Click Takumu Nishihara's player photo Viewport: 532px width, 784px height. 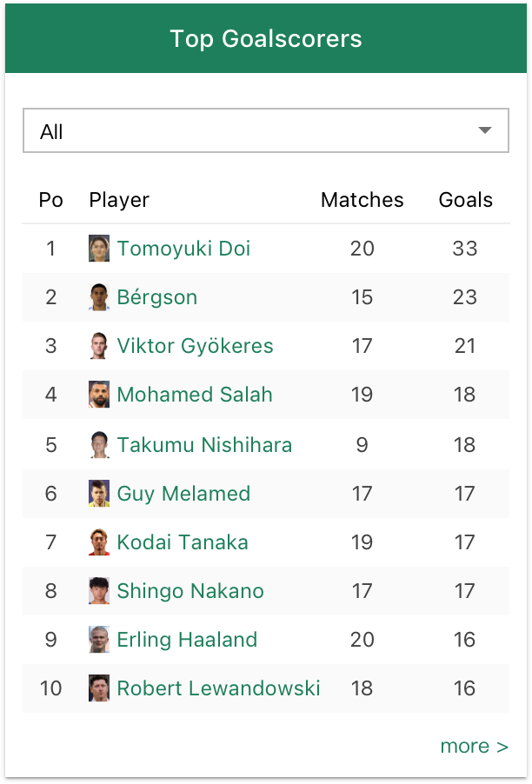tap(99, 445)
